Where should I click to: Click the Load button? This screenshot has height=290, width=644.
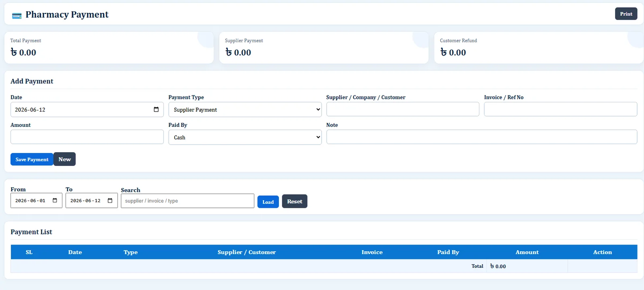268,202
